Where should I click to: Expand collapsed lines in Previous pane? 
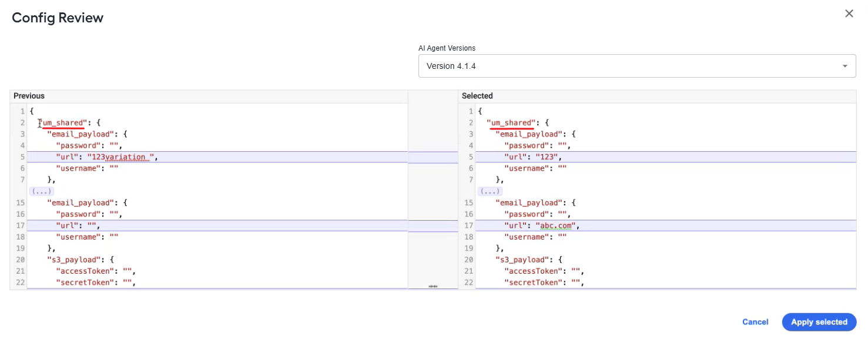coord(41,191)
